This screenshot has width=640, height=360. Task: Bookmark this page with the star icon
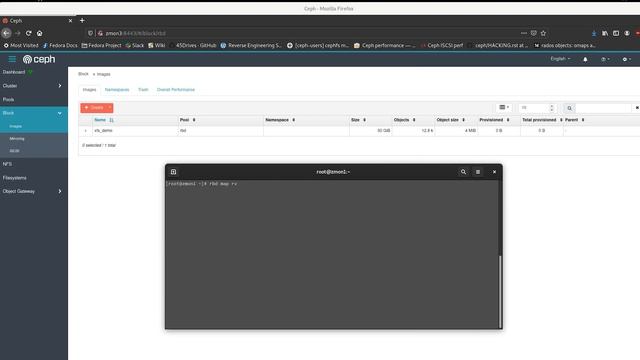(x=543, y=33)
